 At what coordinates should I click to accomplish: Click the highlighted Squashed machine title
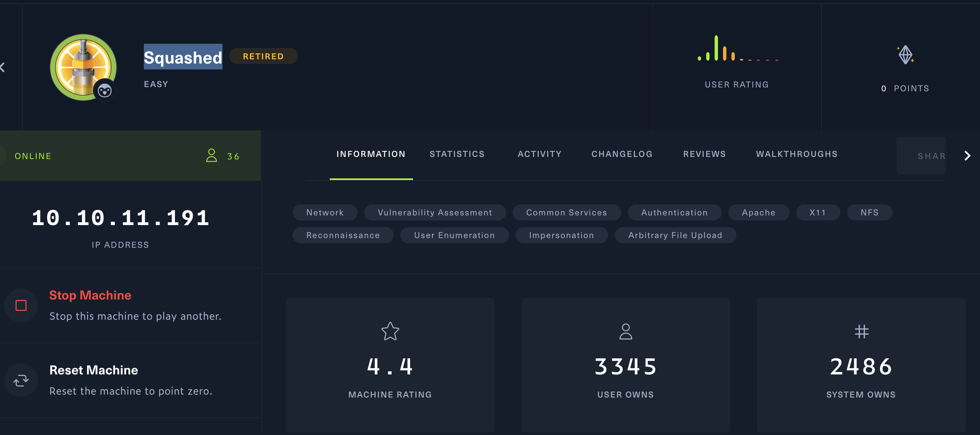click(183, 57)
